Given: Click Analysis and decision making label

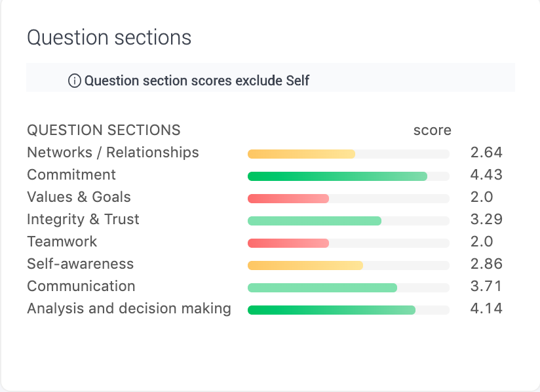Looking at the screenshot, I should (x=129, y=309).
